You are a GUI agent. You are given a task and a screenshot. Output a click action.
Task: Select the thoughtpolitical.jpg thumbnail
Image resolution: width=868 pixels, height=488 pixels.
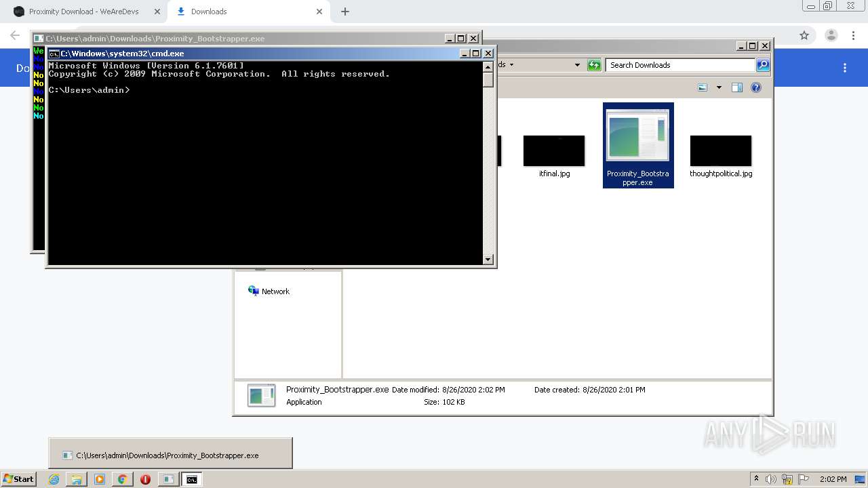click(721, 150)
